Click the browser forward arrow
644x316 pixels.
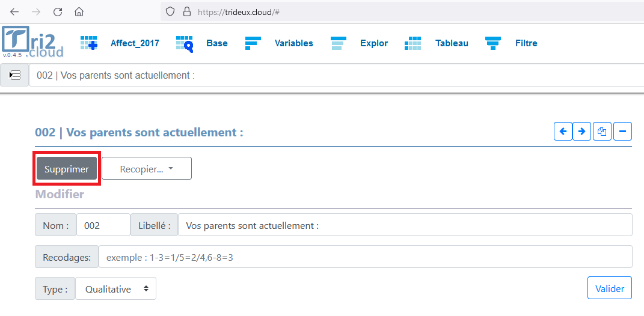click(x=36, y=12)
